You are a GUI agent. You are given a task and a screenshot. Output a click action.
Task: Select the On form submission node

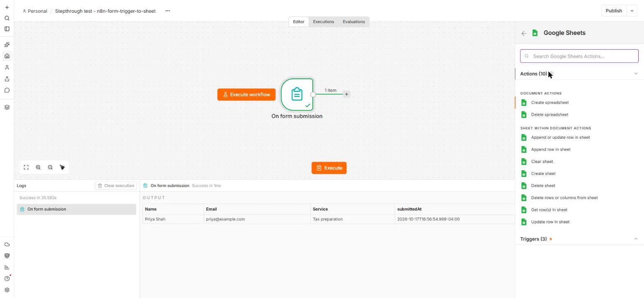tap(297, 94)
